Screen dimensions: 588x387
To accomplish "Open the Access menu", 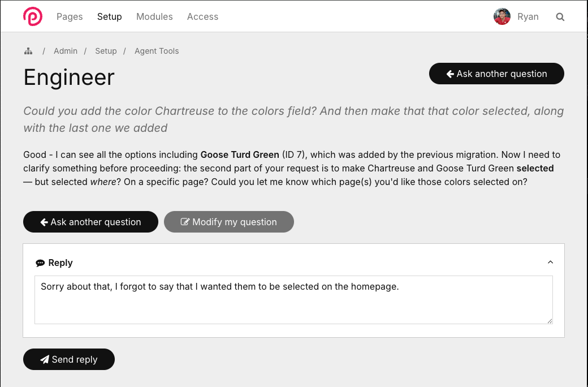I will point(202,17).
